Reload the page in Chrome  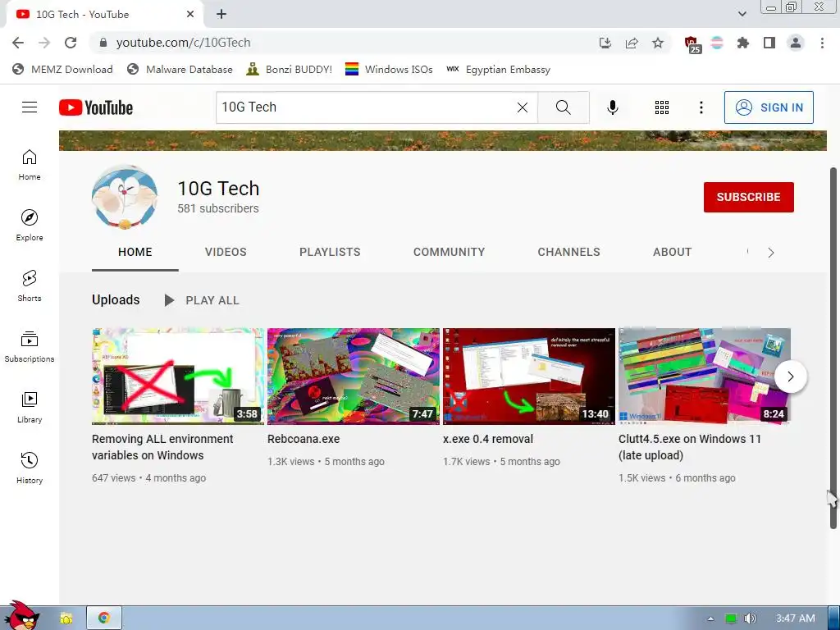[71, 43]
